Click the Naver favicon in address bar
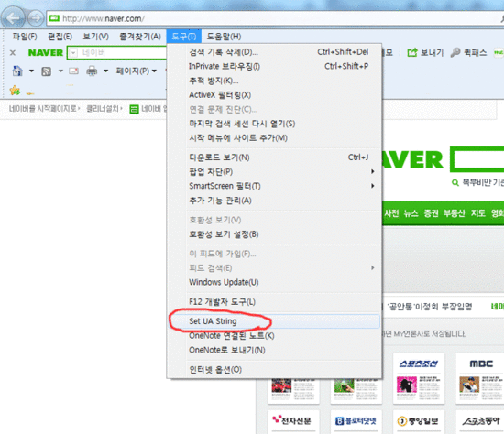 click(54, 18)
